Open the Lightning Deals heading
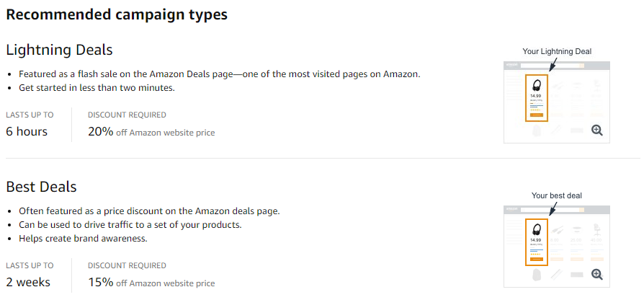 tap(59, 50)
